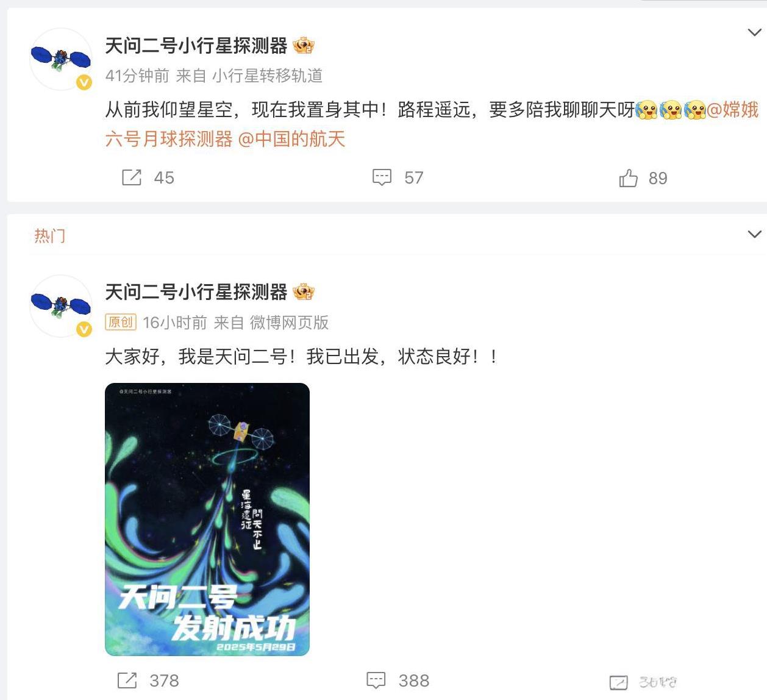Click yellow verified badge on second avatar
Viewport: 767px width, 700px height.
tap(84, 329)
